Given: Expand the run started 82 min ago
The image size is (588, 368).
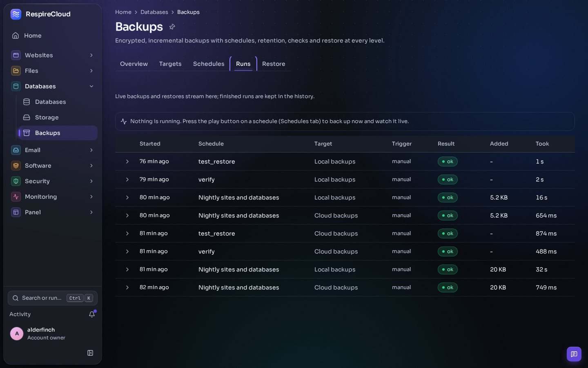Looking at the screenshot, I should pos(127,287).
